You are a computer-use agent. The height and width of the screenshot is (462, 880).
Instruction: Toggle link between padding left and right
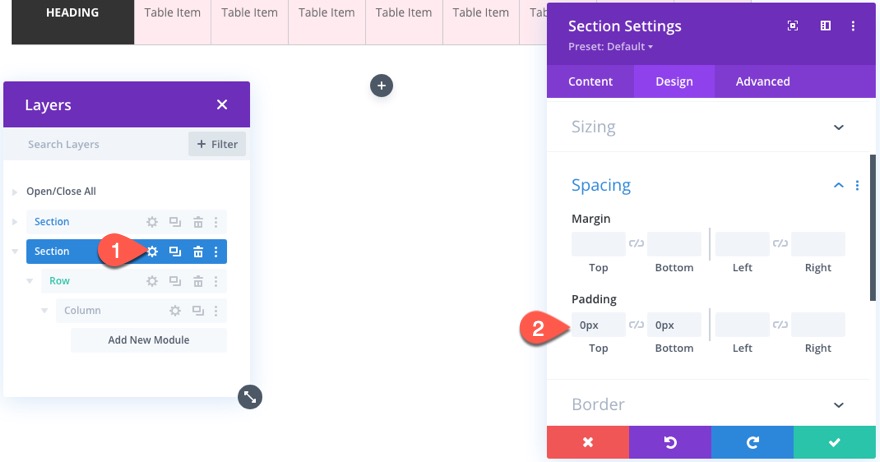click(780, 325)
